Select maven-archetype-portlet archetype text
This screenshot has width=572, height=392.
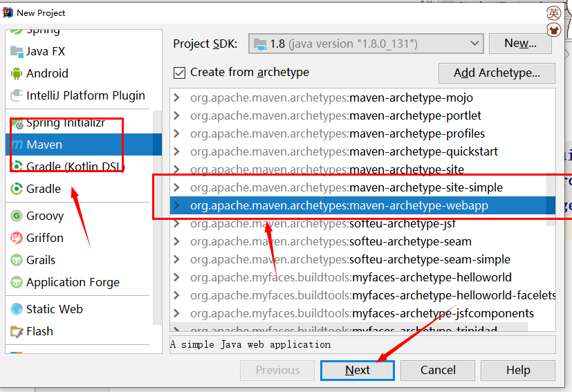point(335,115)
